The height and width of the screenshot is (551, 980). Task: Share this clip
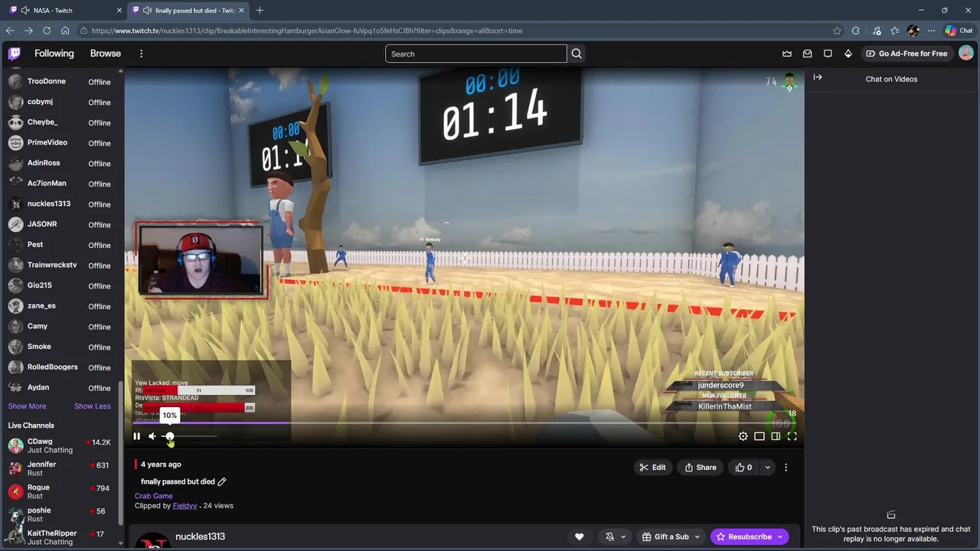[x=701, y=468]
